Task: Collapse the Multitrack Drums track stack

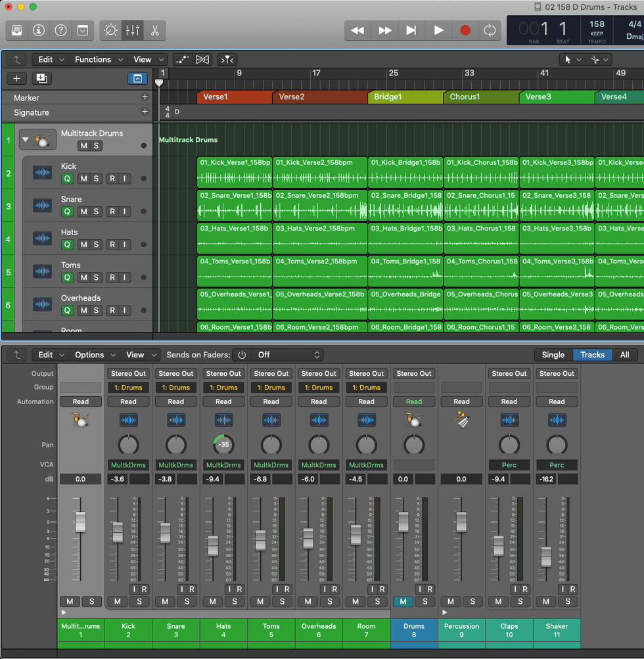Action: point(25,139)
